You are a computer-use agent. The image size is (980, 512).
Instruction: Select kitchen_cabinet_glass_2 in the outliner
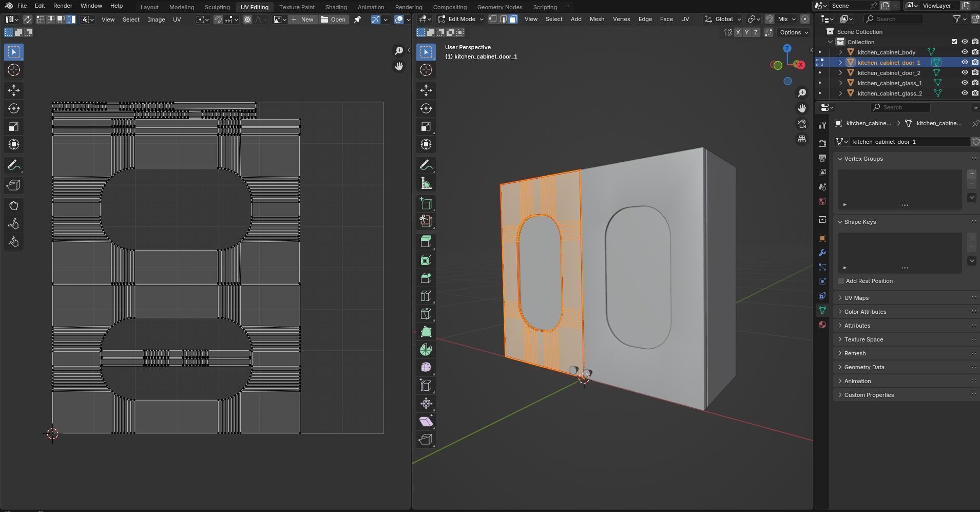pyautogui.click(x=889, y=93)
